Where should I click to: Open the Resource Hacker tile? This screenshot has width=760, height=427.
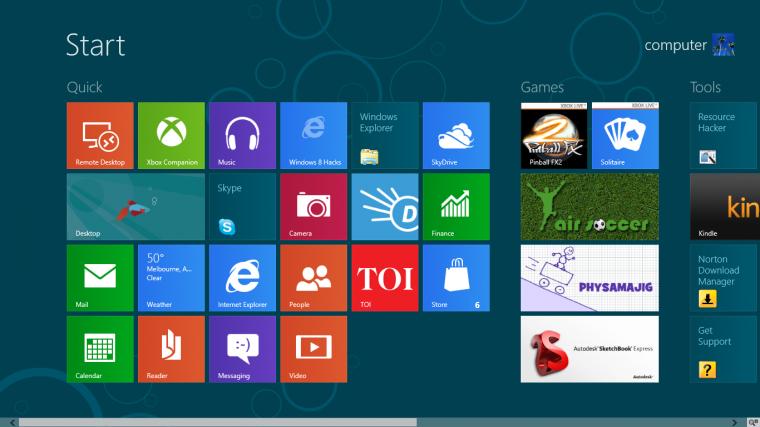coord(725,135)
